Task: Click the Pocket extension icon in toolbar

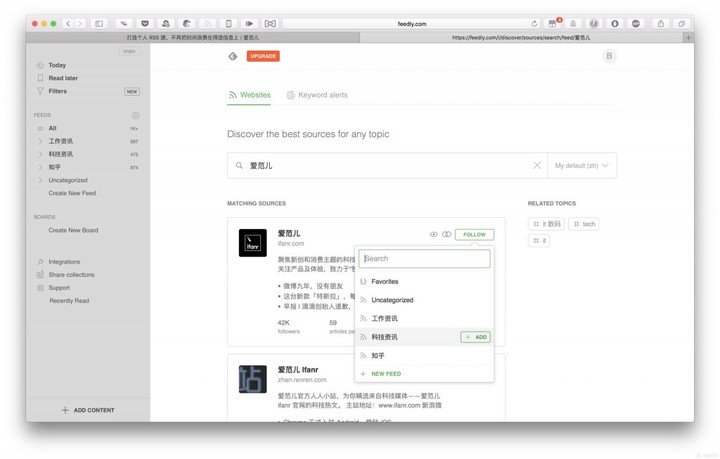Action: (x=145, y=23)
